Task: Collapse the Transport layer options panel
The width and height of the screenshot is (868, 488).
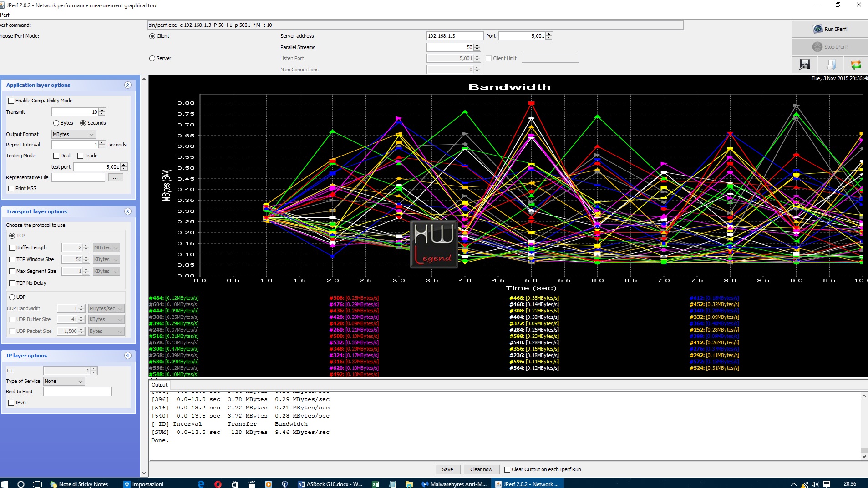Action: 128,211
